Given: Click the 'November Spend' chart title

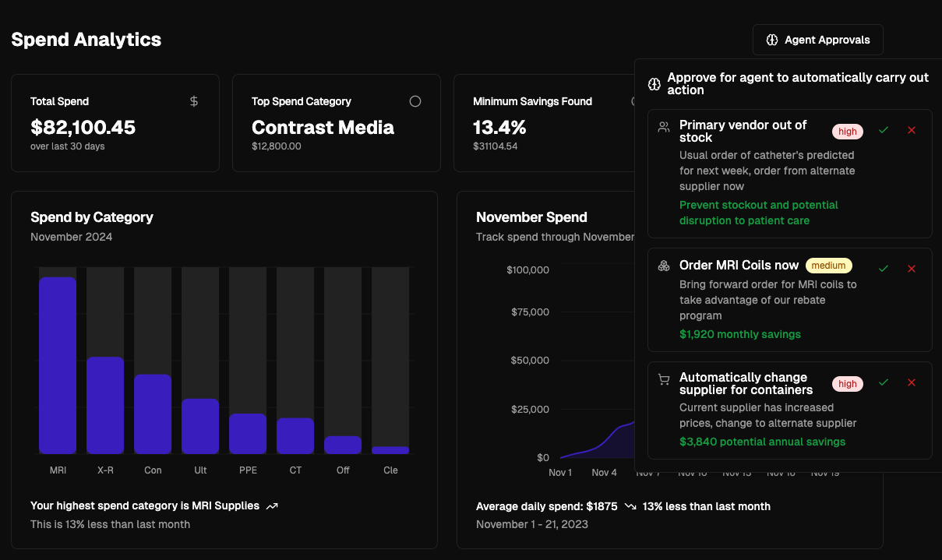Looking at the screenshot, I should point(532,217).
